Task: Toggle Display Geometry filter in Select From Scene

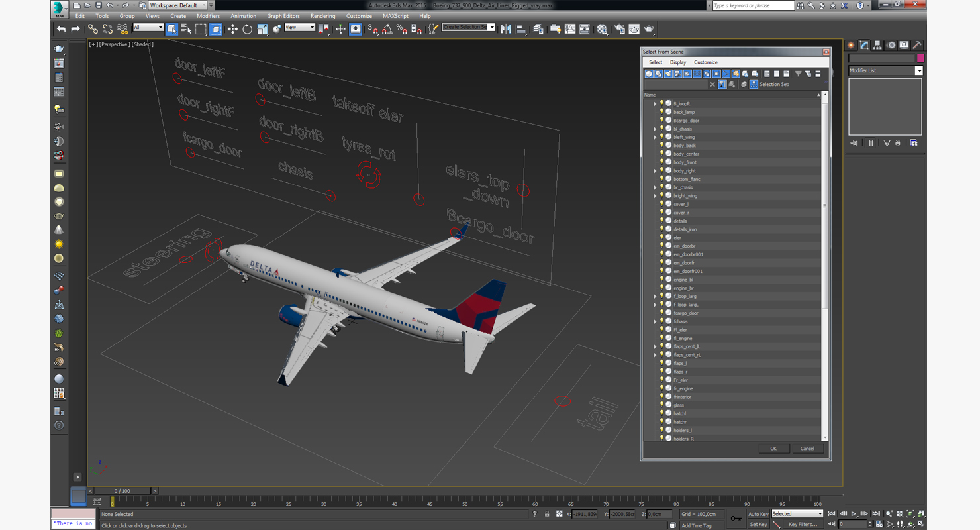Action: click(649, 74)
